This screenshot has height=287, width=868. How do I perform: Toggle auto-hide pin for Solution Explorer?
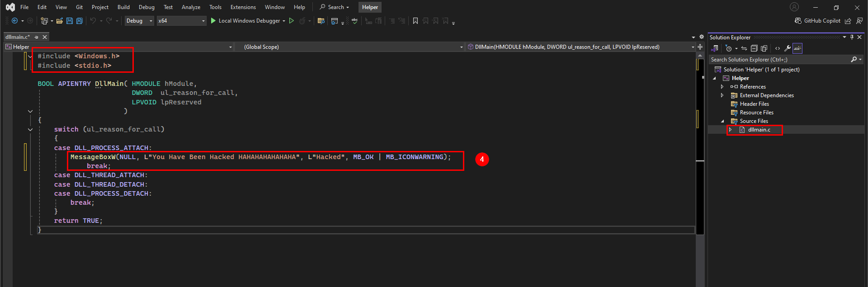point(852,37)
